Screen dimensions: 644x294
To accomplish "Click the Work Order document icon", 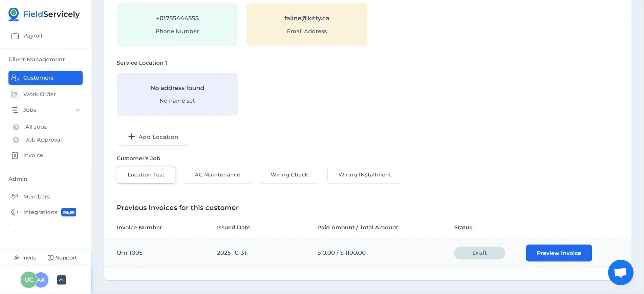I will pyautogui.click(x=15, y=94).
